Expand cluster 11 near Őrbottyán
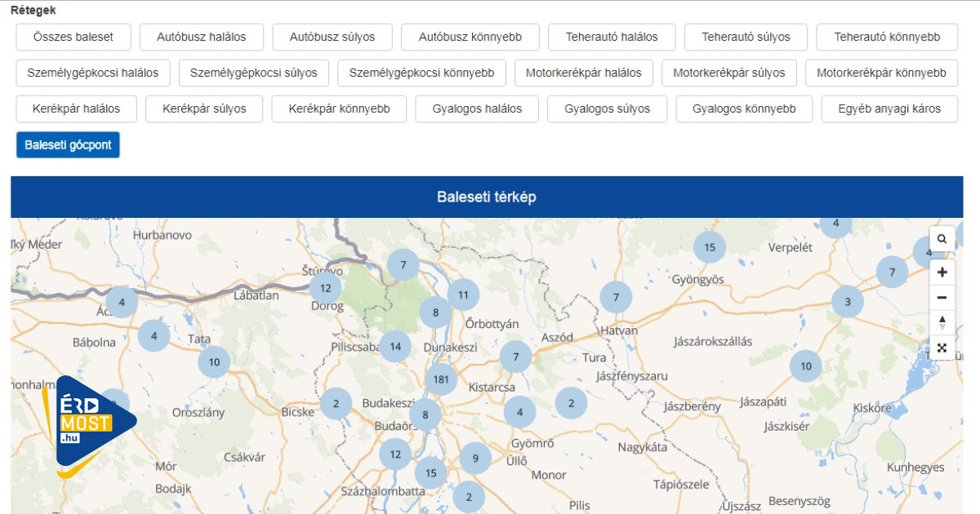This screenshot has height=514, width=980. (463, 295)
